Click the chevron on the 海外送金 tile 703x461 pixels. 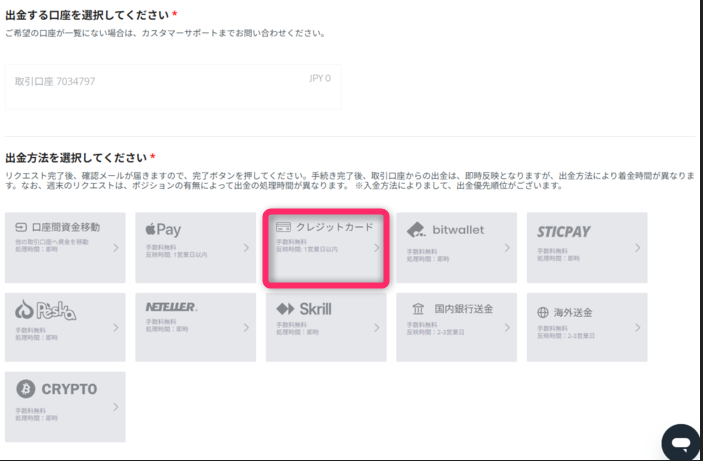pyautogui.click(x=637, y=327)
